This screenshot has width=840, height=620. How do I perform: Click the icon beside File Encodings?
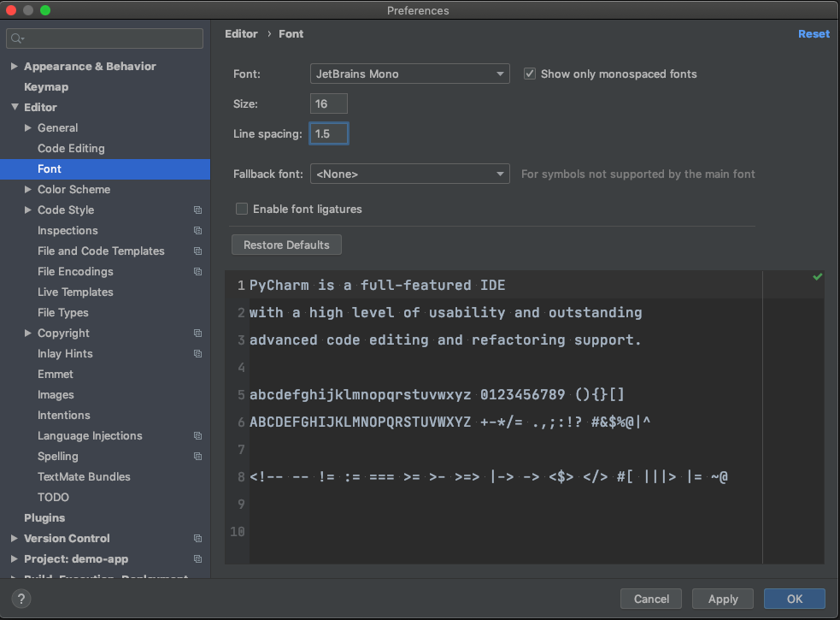click(x=197, y=271)
